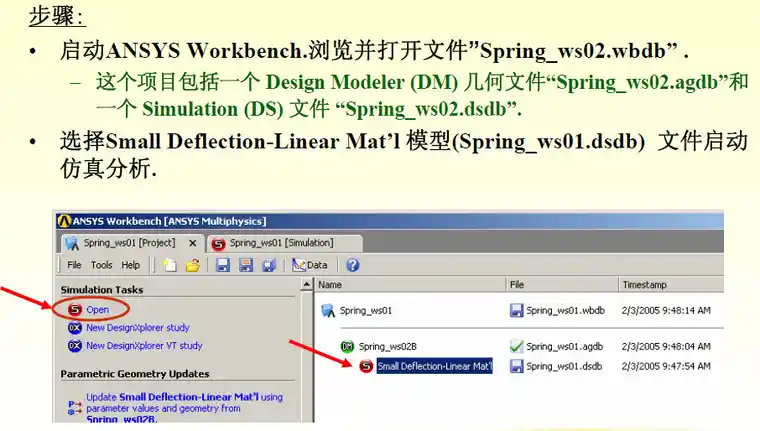Image resolution: width=760 pixels, height=431 pixels.
Task: Open the Help menu
Action: tap(130, 265)
